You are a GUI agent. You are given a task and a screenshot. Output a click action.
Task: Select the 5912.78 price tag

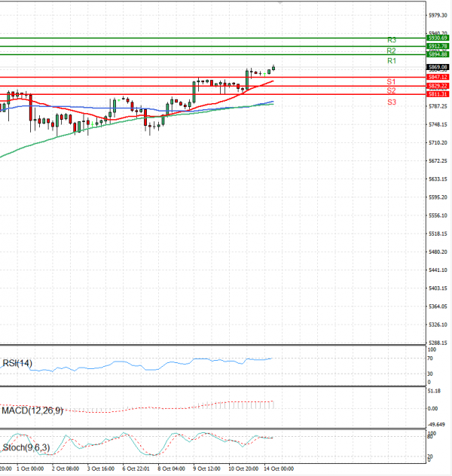click(438, 46)
